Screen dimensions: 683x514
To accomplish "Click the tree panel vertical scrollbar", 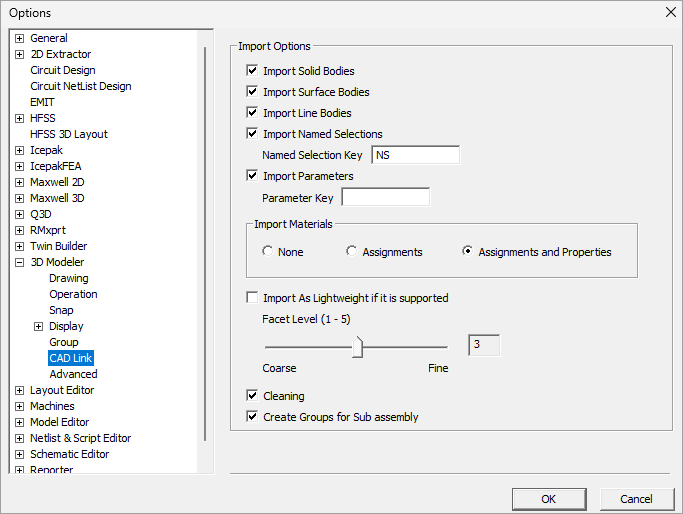I will tap(205, 244).
